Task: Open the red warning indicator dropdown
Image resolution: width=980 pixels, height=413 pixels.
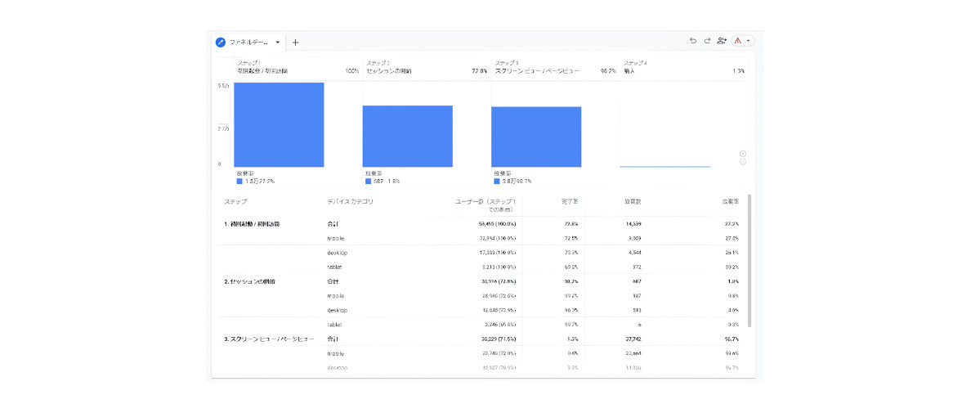Action: click(x=743, y=41)
